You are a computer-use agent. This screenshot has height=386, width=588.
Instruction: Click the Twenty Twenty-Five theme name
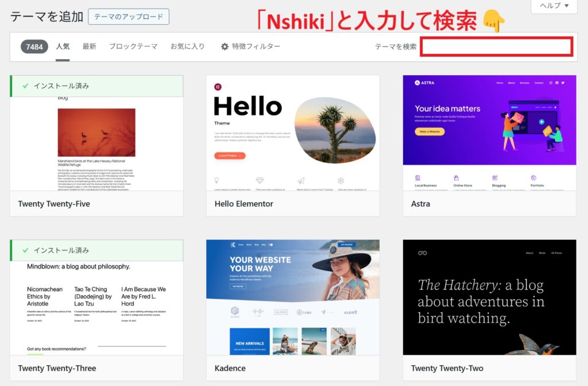pyautogui.click(x=54, y=204)
